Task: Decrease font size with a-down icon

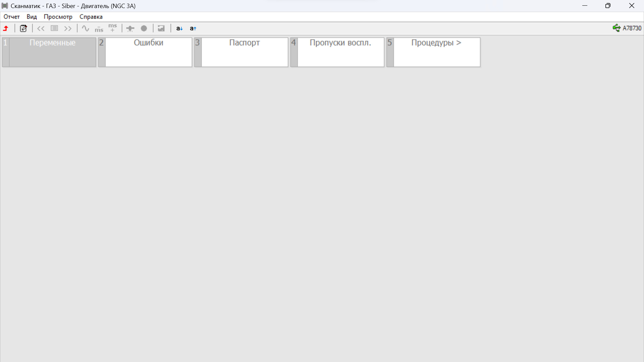Action: tap(179, 28)
